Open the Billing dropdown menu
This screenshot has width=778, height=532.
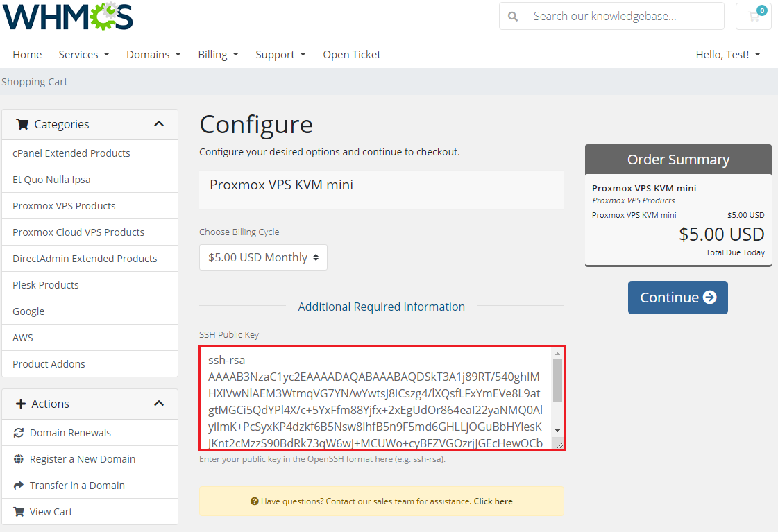pos(219,55)
